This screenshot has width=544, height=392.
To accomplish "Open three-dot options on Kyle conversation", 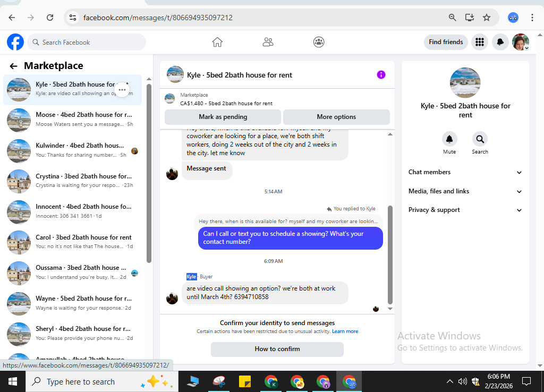I will pyautogui.click(x=122, y=90).
